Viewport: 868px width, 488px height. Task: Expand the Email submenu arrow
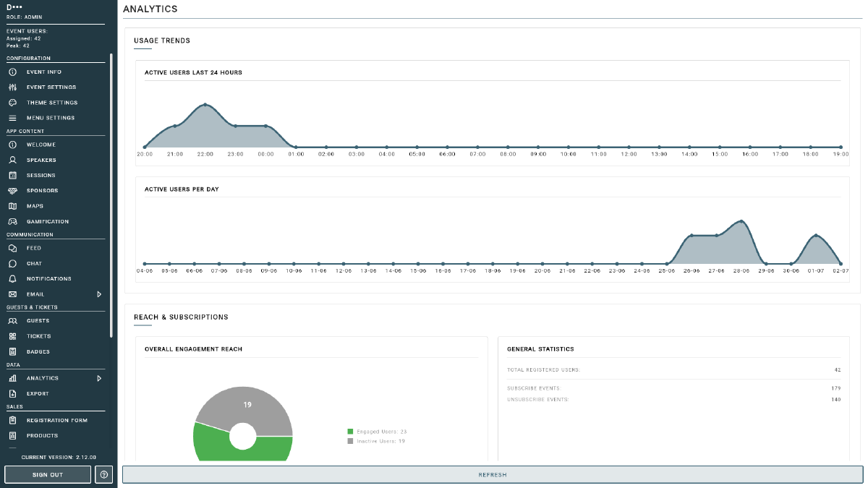99,294
